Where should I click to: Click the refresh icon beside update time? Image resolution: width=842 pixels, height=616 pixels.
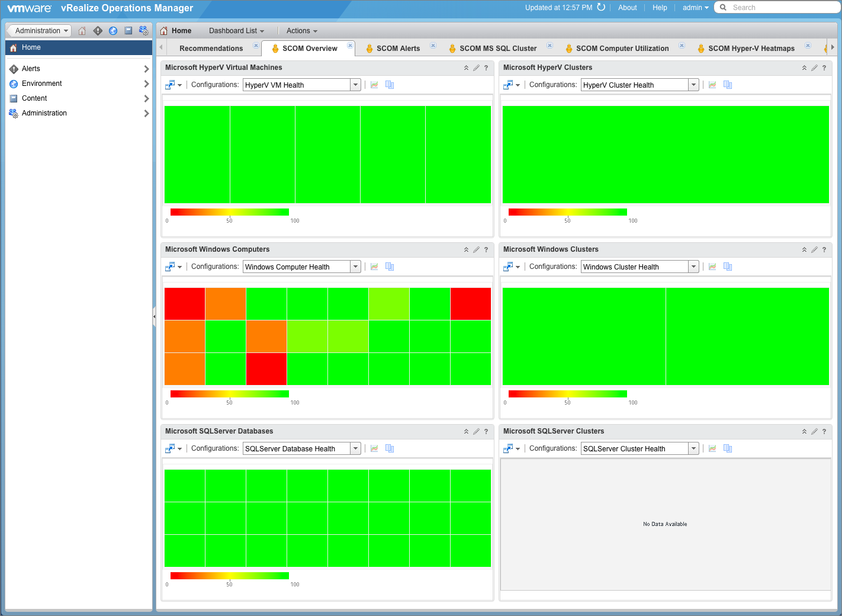[601, 8]
